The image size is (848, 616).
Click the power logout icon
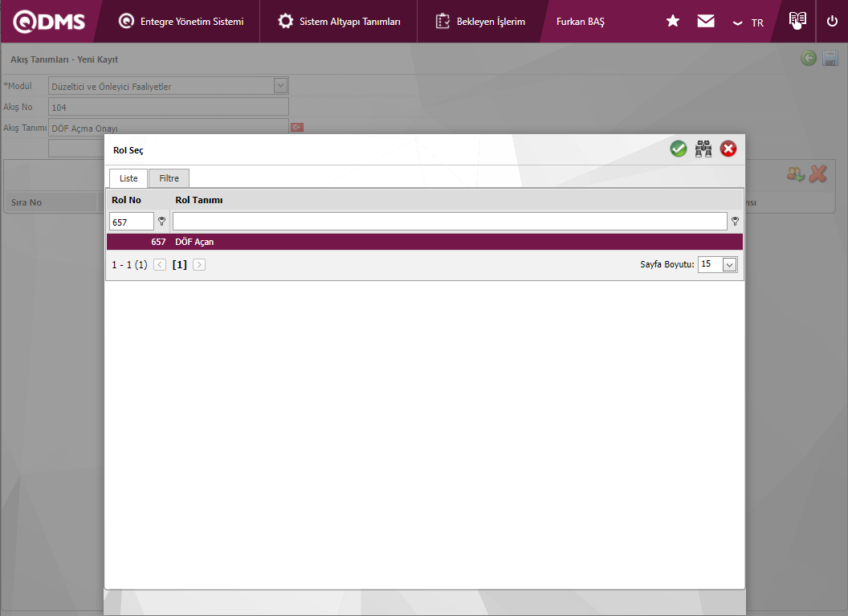[x=832, y=21]
